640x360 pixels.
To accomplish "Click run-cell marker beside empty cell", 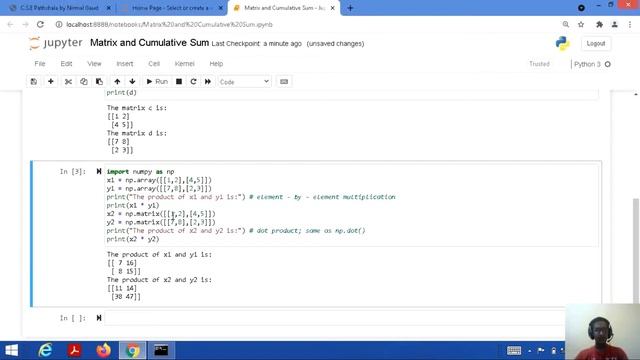I will [99, 318].
